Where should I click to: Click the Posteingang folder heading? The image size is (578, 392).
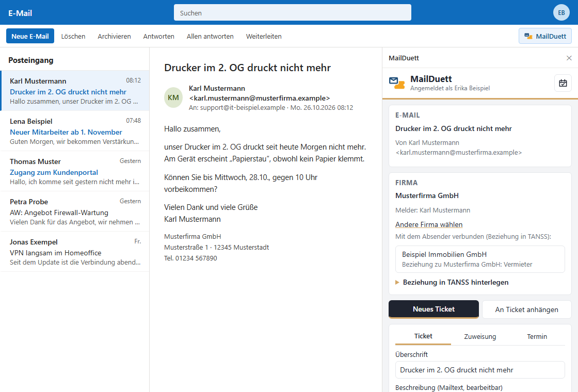click(30, 60)
